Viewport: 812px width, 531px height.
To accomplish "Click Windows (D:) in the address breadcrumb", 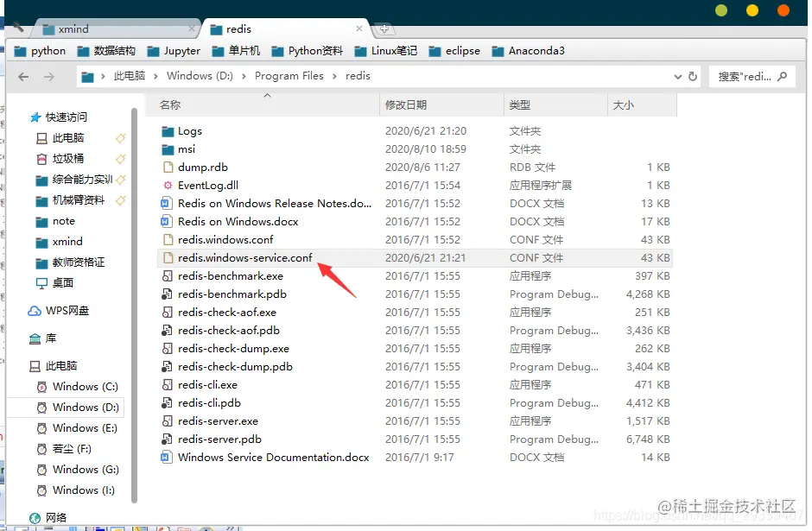I will point(200,76).
